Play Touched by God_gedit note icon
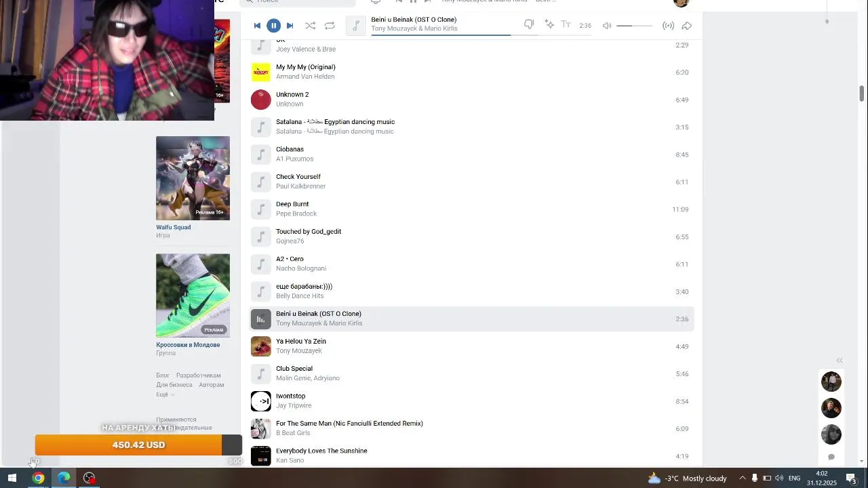The image size is (868, 488). click(261, 237)
